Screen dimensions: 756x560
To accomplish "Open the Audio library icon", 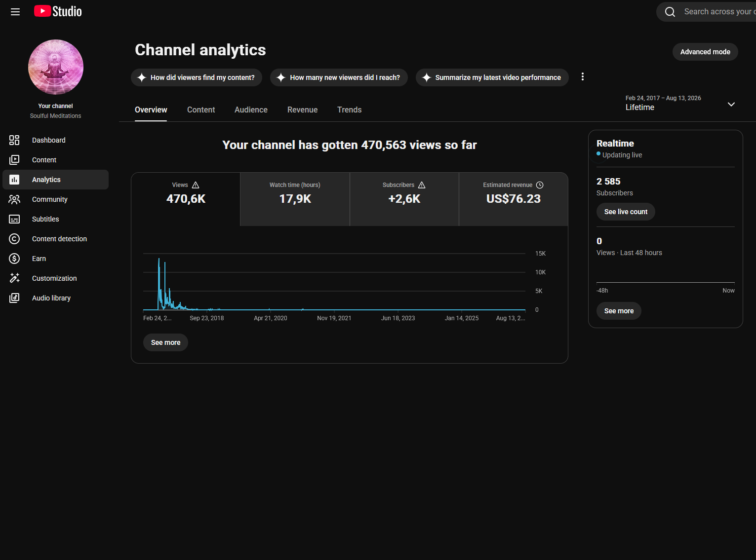I will pyautogui.click(x=14, y=298).
